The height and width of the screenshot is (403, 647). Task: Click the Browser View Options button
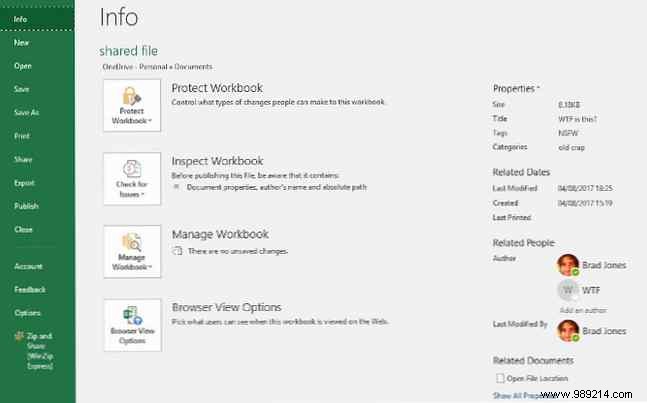(132, 325)
